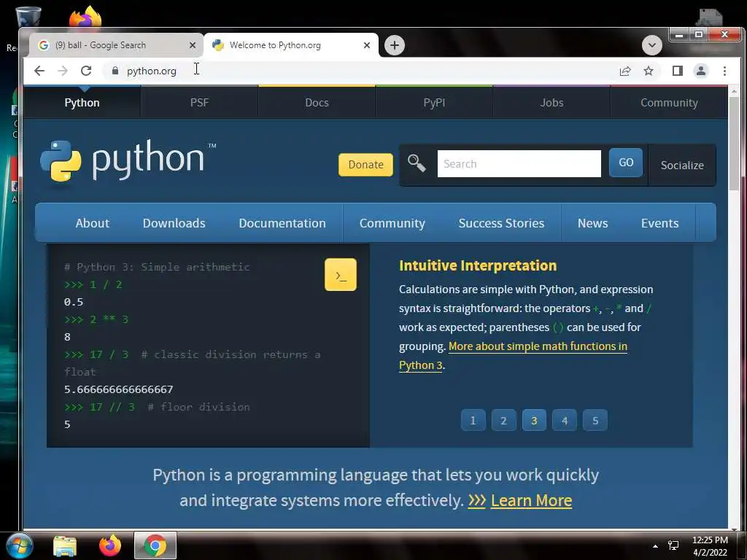Open the Documentation menu
This screenshot has width=747, height=560.
(x=282, y=223)
